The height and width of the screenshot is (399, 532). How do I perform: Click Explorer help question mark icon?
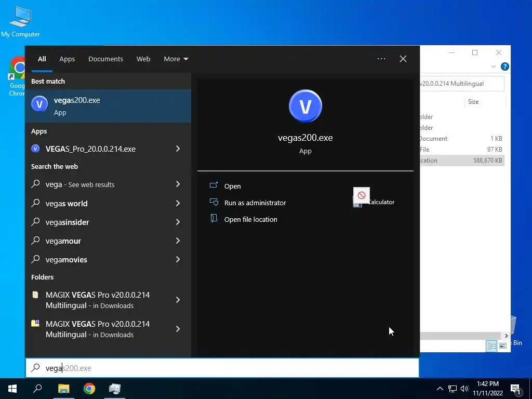pos(505,66)
